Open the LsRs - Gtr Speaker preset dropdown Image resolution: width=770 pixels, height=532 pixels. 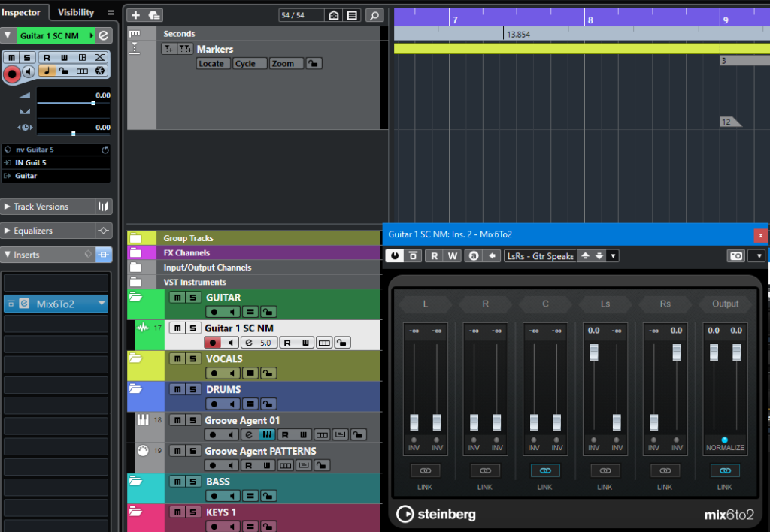point(613,255)
